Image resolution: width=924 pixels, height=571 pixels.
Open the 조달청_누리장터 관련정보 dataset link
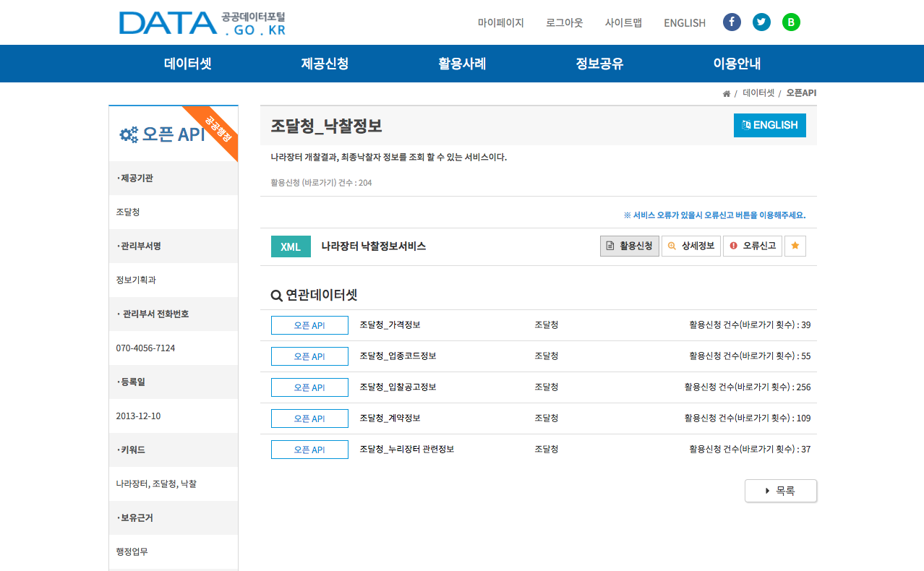(x=407, y=450)
